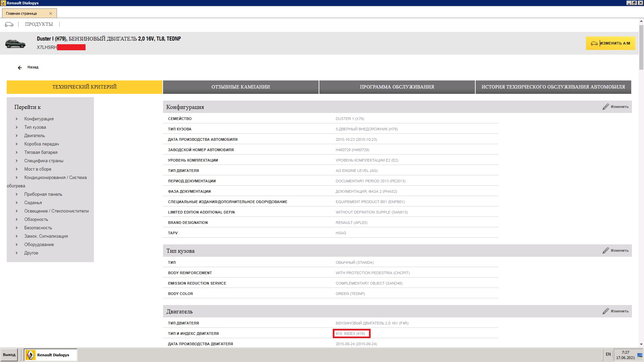Image resolution: width=644 pixels, height=362 pixels.
Task: Click Renault logo icon in title bar
Action: [x=3, y=3]
